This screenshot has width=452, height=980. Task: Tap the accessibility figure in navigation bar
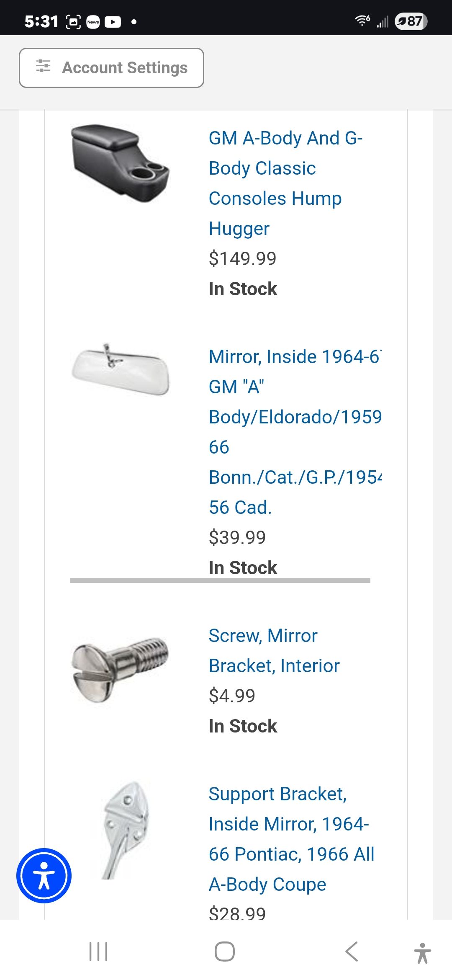pos(423,953)
